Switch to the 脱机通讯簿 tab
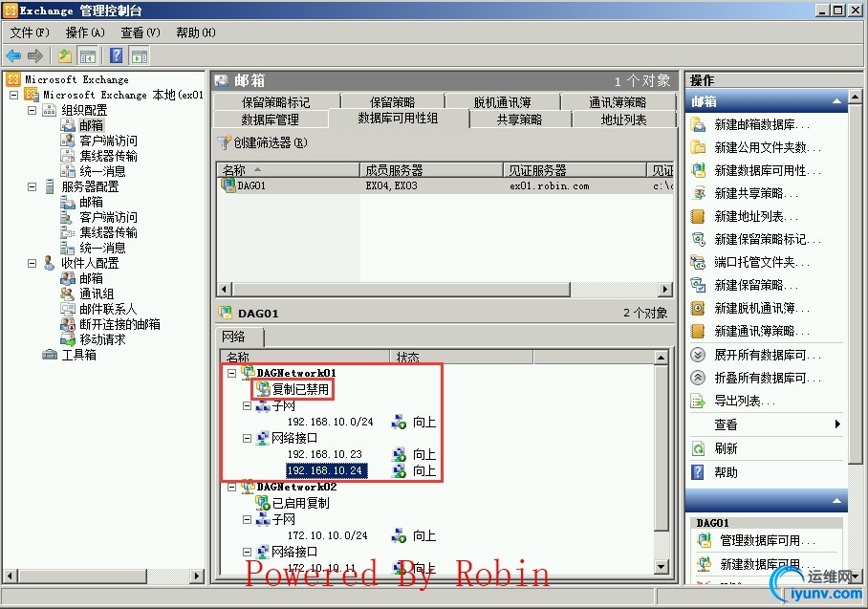This screenshot has height=609, width=868. (x=502, y=102)
